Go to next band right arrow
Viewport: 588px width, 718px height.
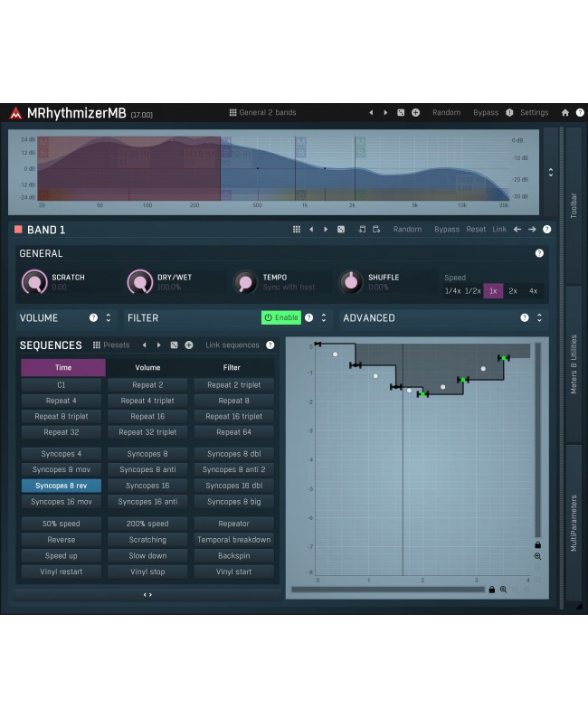pos(532,230)
